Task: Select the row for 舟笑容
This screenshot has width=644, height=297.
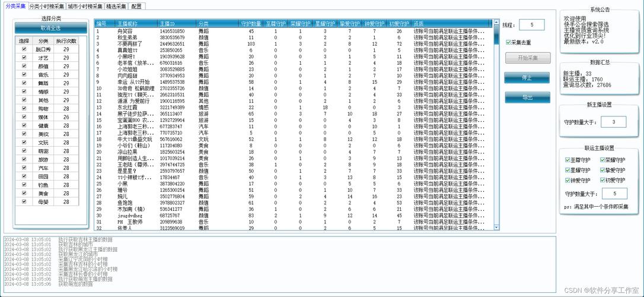Action: click(294, 31)
